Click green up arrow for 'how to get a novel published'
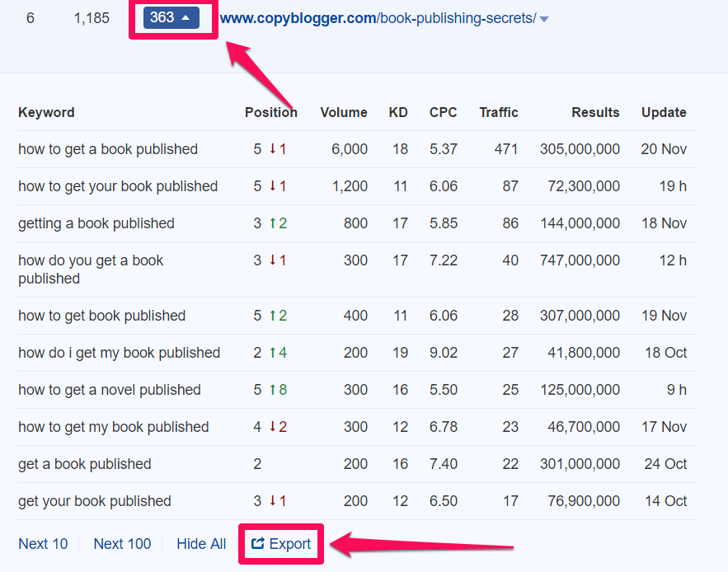 272,391
